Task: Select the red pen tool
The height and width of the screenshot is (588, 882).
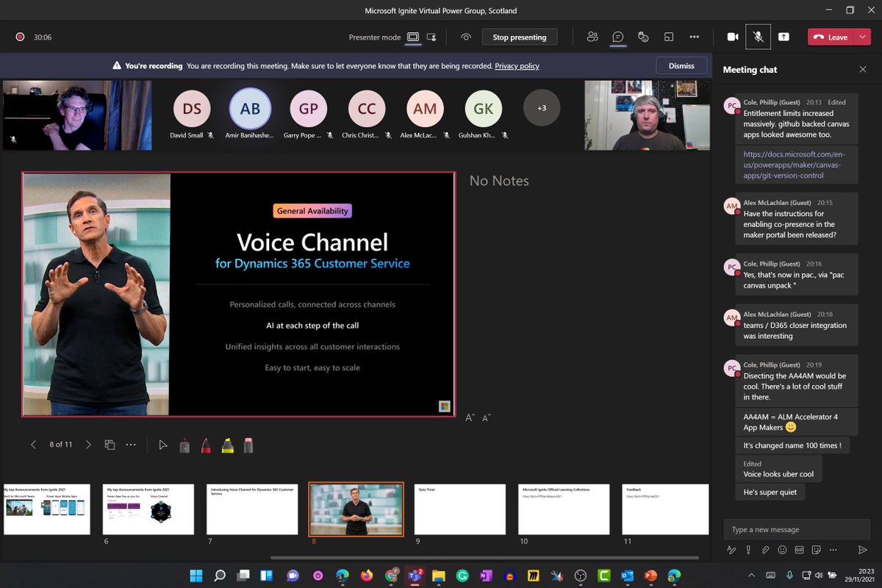Action: (x=206, y=445)
